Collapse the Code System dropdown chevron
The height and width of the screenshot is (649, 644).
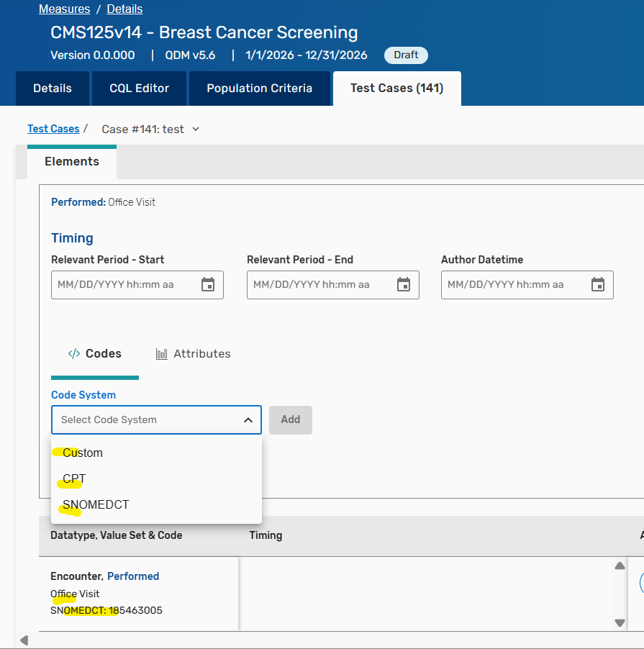click(x=248, y=420)
